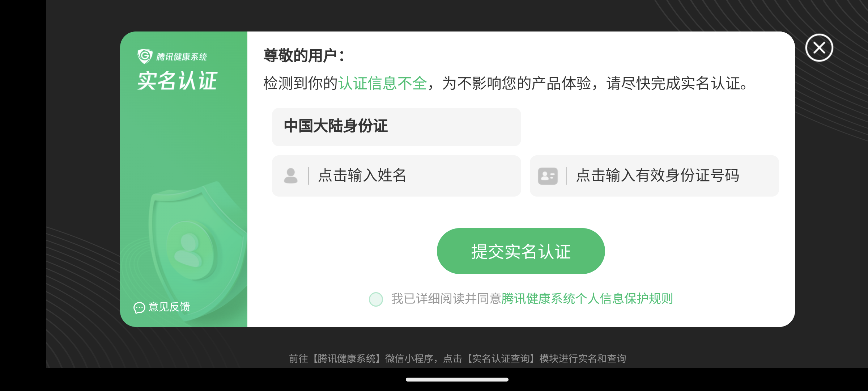The width and height of the screenshot is (868, 391).
Task: Tap the feedback chat bubble icon
Action: (139, 307)
